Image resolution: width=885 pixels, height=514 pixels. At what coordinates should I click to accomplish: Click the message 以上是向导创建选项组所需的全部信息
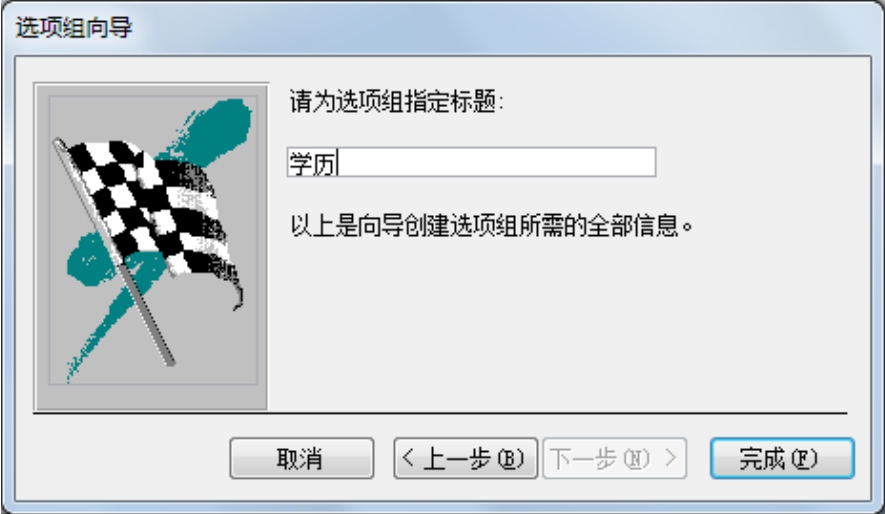491,226
